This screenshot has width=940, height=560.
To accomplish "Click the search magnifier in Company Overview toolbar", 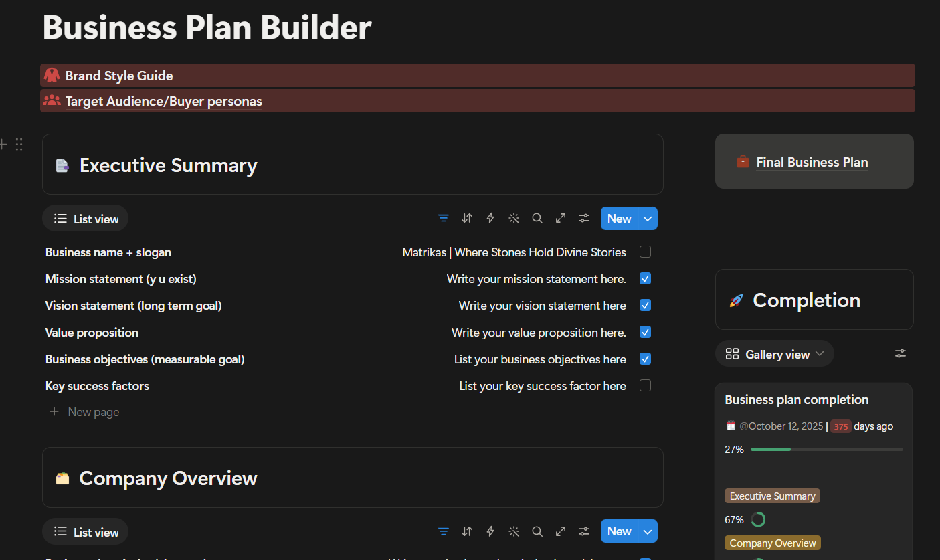I will pyautogui.click(x=537, y=531).
